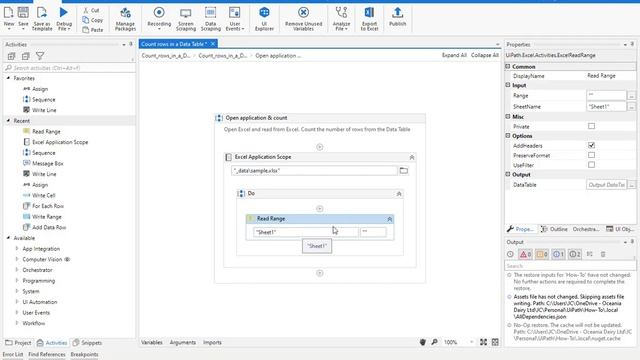Click Save as Template icon
Image resolution: width=640 pixels, height=360 pixels.
pyautogui.click(x=42, y=13)
